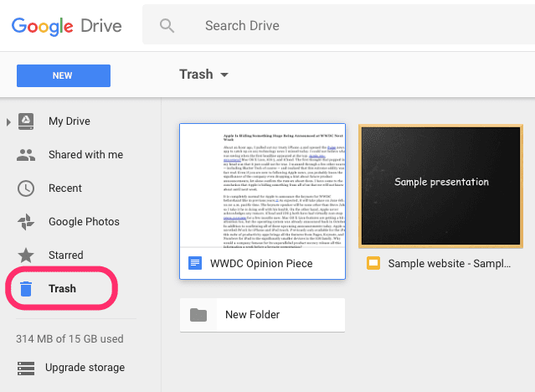This screenshot has height=392, width=535.
Task: Open the Trash title dropdown arrow
Action: [224, 75]
